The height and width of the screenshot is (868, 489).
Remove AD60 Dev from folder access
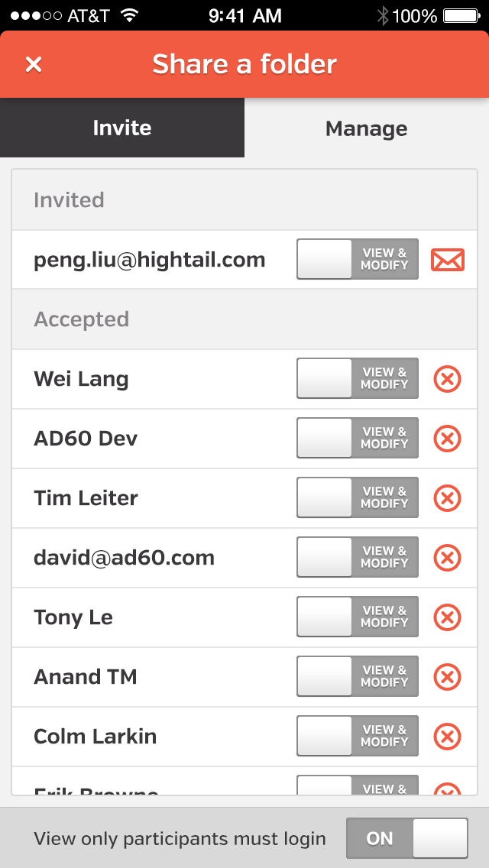point(448,439)
